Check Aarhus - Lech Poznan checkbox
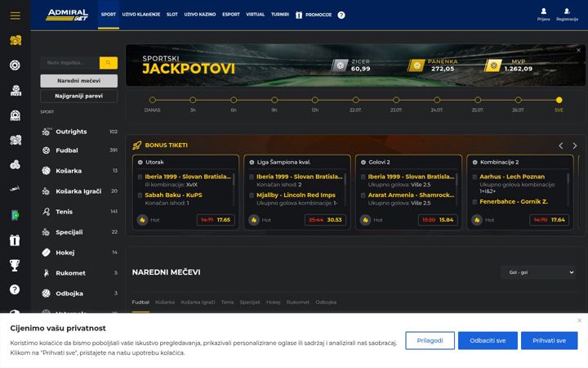Viewport: 588px width, 368px height. (474, 177)
